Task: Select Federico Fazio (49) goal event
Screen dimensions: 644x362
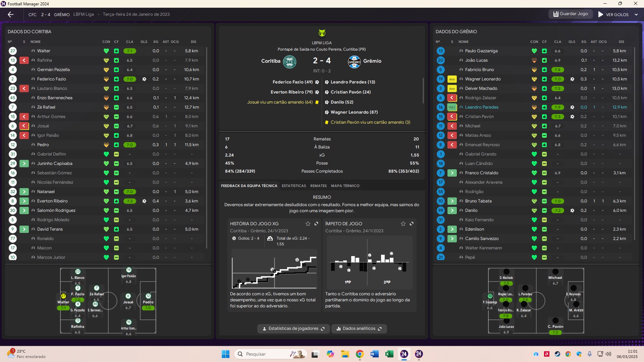Action: 296,82
